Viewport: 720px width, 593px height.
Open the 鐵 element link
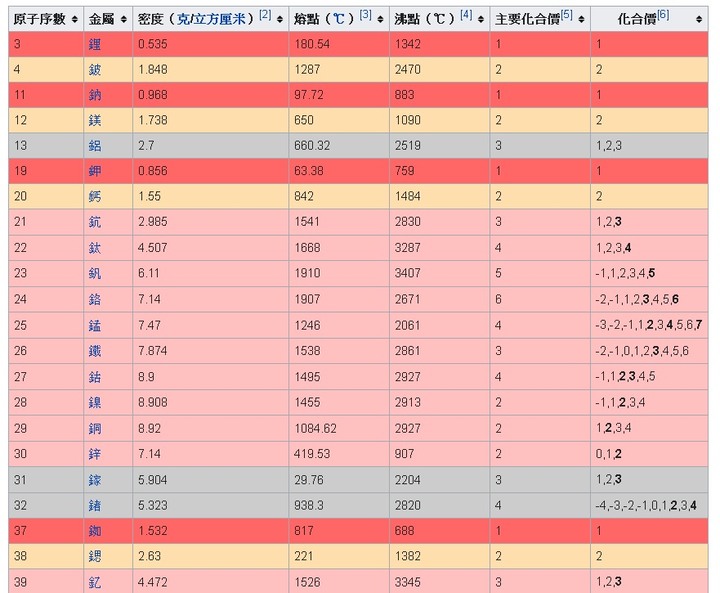point(95,351)
